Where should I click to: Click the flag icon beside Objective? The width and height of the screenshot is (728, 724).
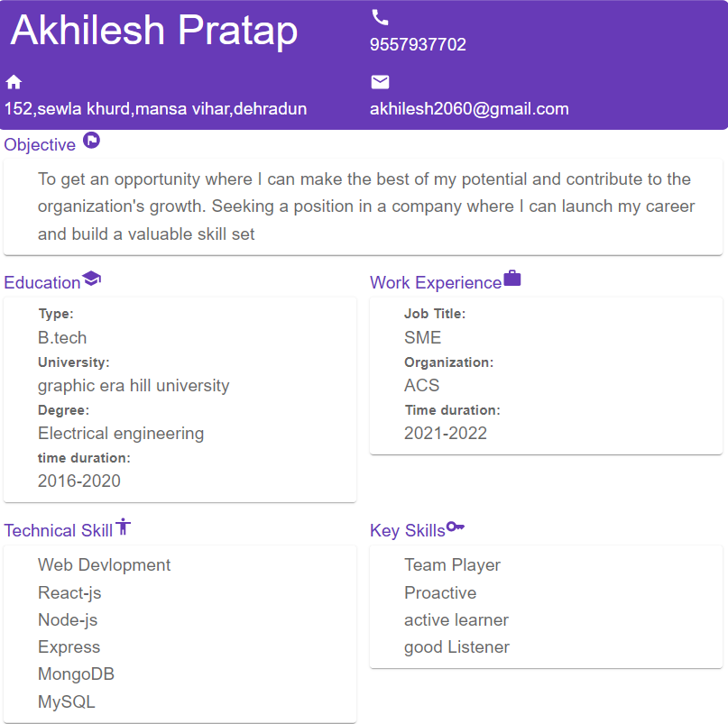(x=91, y=140)
